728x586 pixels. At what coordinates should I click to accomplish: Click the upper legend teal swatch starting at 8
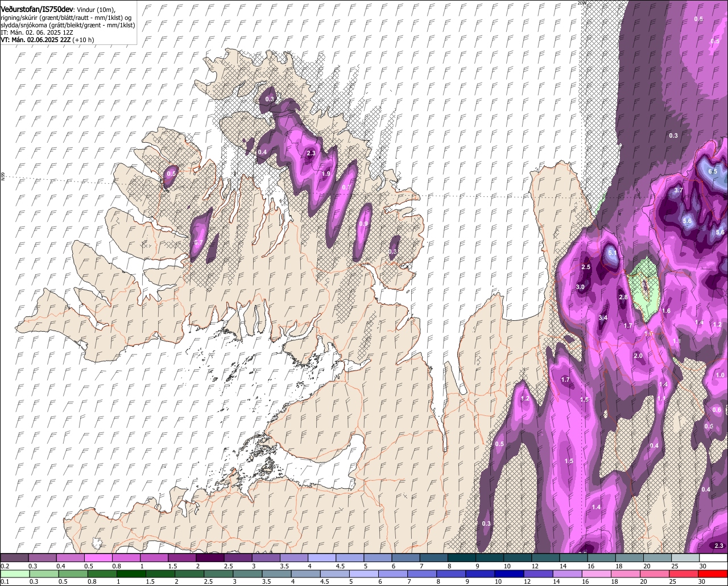click(x=462, y=558)
